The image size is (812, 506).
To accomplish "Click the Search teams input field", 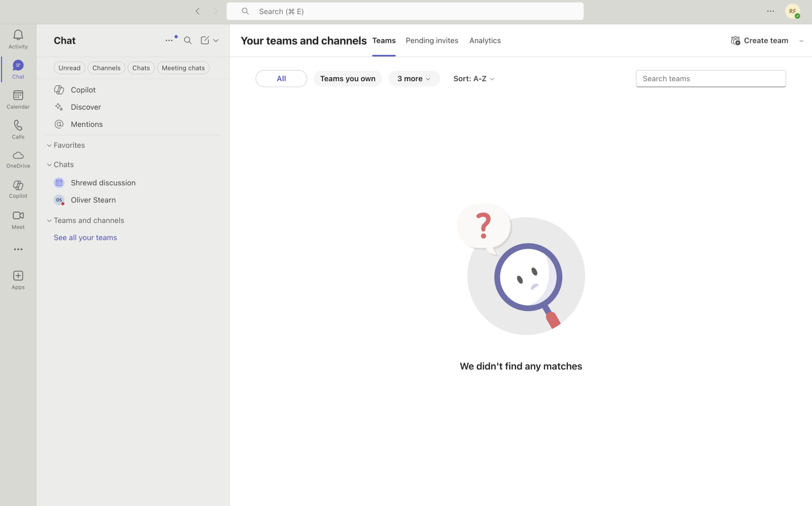I will tap(710, 79).
